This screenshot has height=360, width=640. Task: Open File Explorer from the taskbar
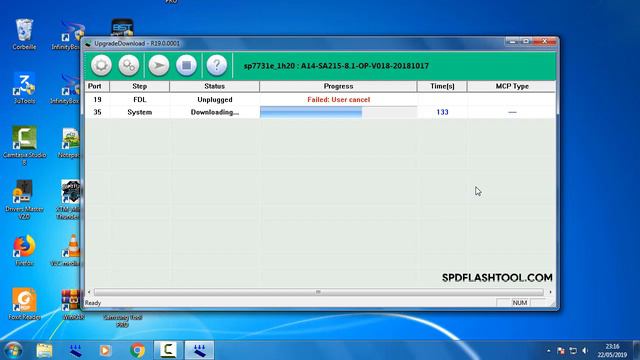click(x=44, y=350)
